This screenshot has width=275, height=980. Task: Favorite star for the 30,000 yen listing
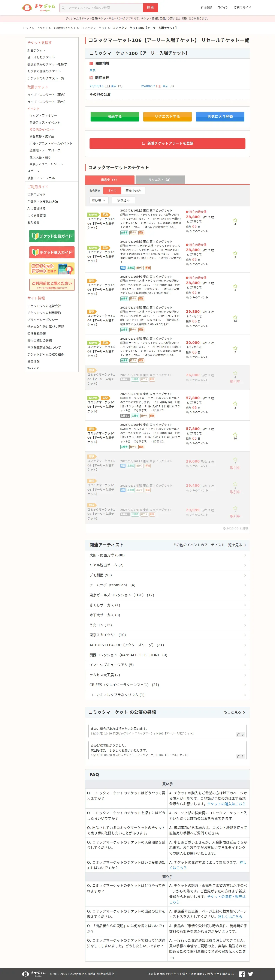(x=235, y=348)
